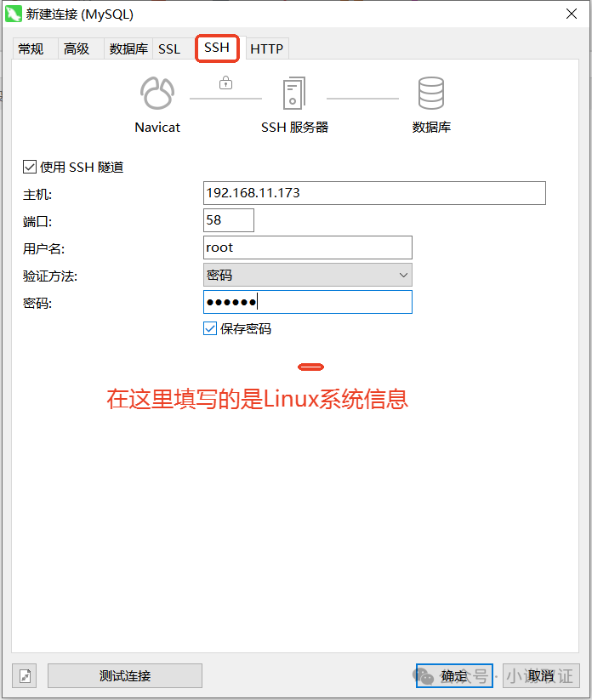Switch to the HTTP tab
The width and height of the screenshot is (592, 700).
point(267,48)
